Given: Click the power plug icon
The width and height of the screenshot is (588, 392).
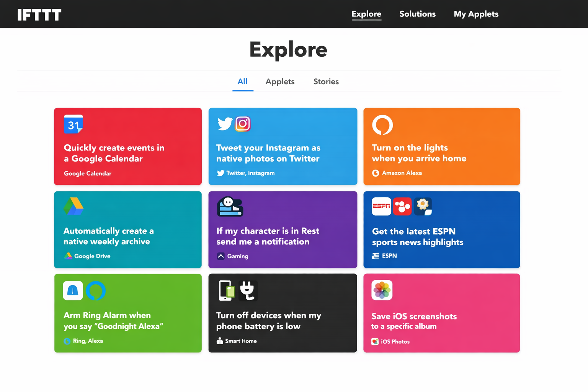Looking at the screenshot, I should point(248,291).
